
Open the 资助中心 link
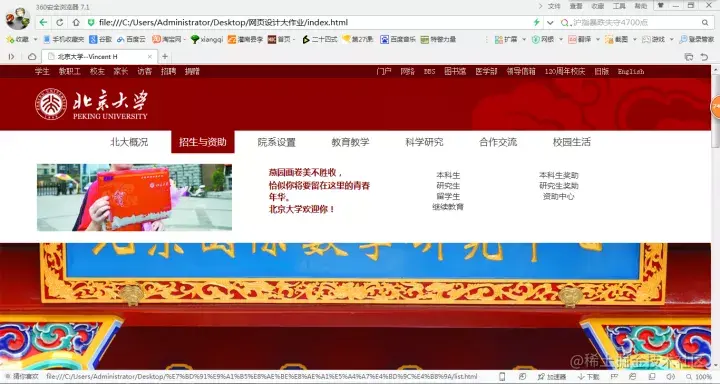558,196
